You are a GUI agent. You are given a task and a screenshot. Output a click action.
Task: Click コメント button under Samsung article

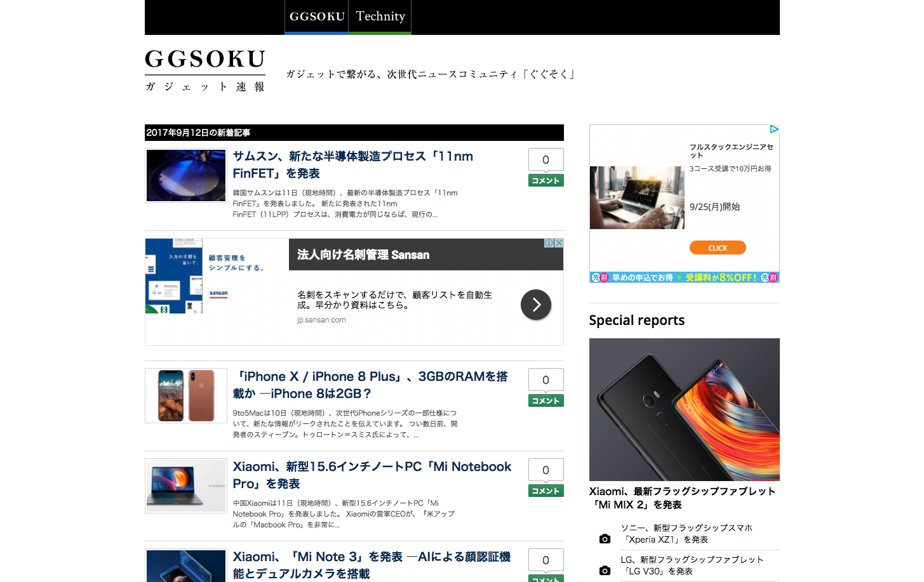(546, 180)
